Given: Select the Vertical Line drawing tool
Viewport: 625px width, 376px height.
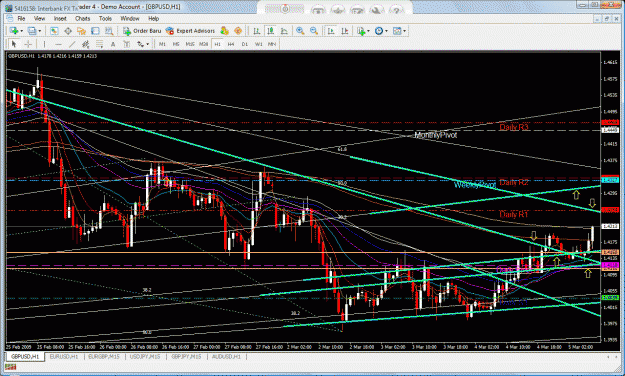Looking at the screenshot, I should point(44,44).
